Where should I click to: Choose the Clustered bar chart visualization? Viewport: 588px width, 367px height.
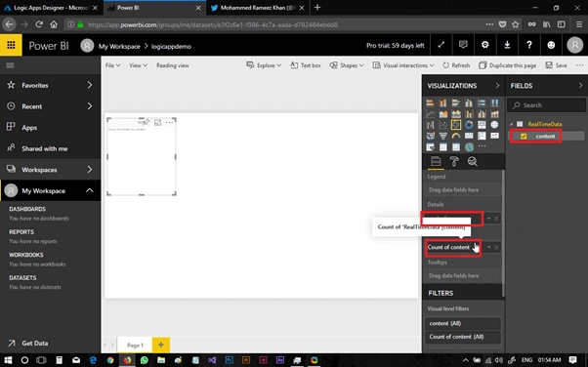(456, 102)
